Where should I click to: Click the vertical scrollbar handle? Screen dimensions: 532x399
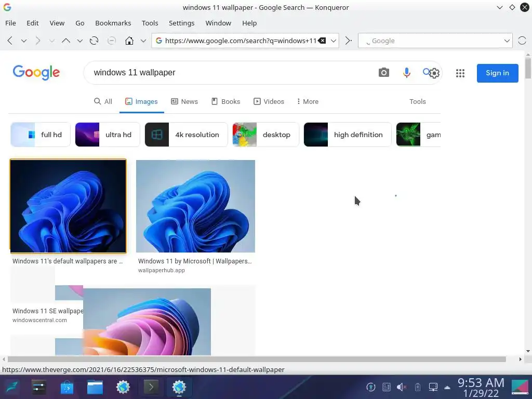[x=528, y=68]
